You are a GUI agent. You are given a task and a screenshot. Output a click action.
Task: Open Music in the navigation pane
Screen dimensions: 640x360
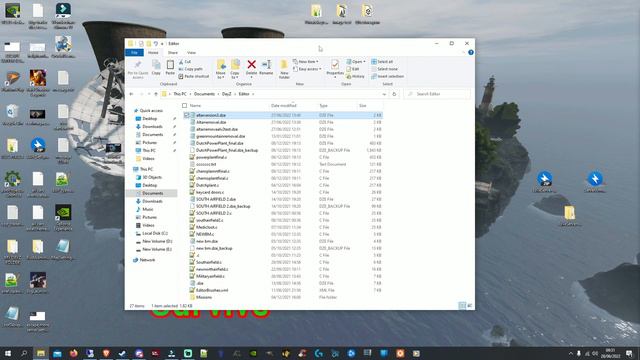(x=147, y=209)
